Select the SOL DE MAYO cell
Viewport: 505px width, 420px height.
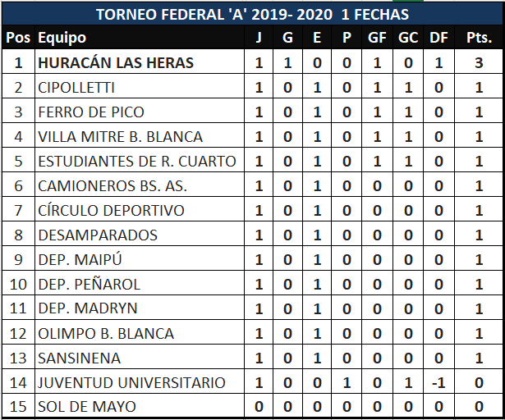(87, 407)
